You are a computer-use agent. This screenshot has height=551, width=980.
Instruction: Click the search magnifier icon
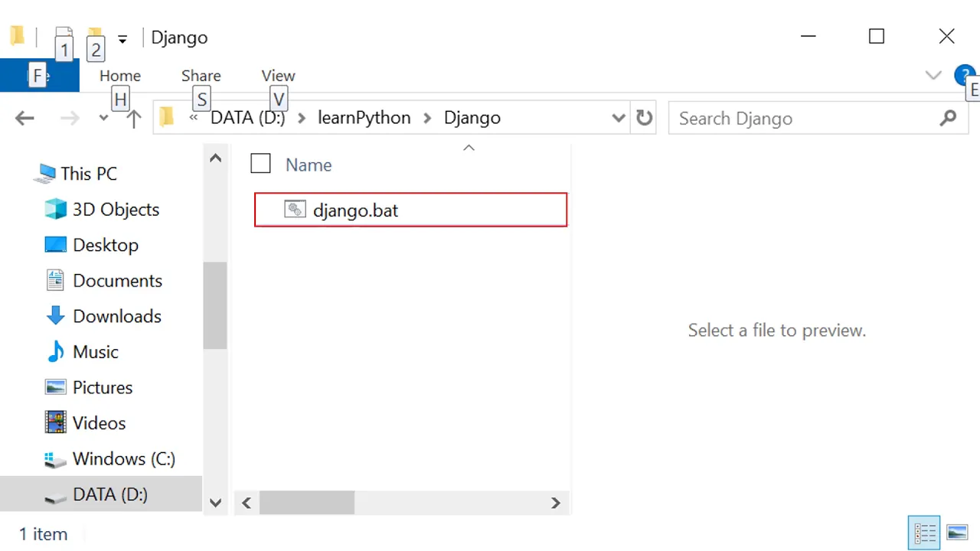(948, 118)
